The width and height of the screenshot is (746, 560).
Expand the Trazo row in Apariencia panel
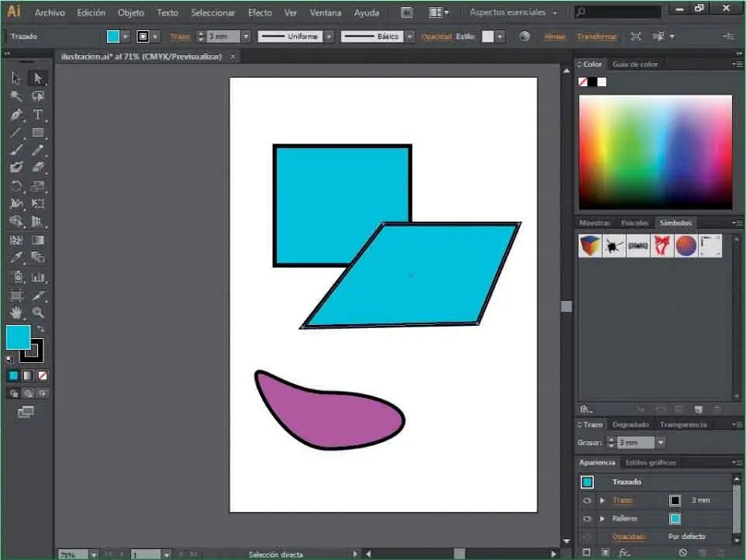coord(603,500)
